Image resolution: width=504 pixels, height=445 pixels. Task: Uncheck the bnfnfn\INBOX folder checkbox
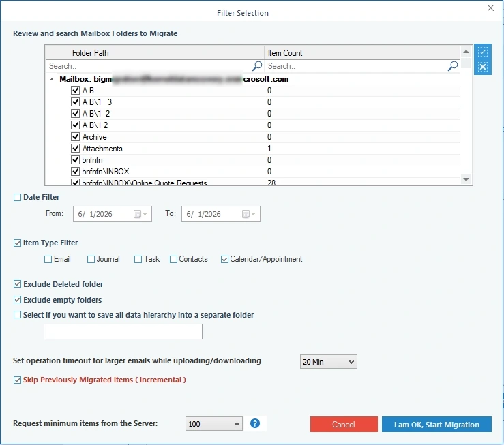pyautogui.click(x=75, y=172)
